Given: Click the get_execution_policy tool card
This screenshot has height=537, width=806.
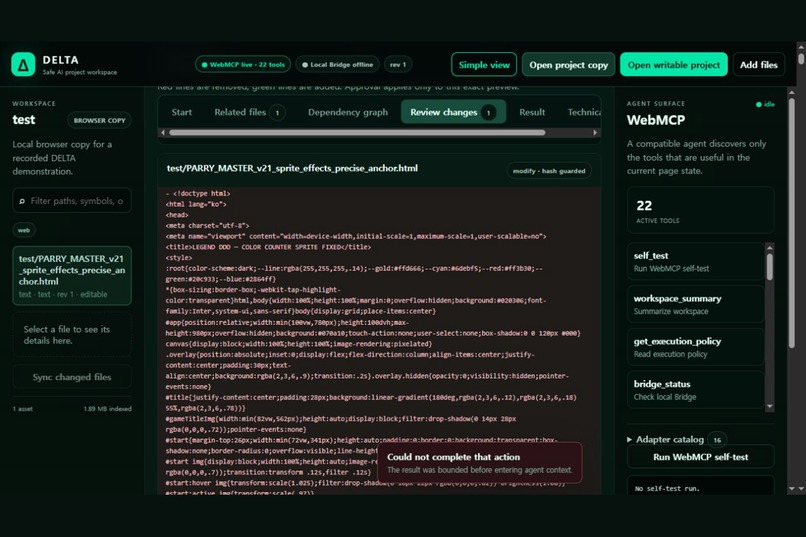Looking at the screenshot, I should [695, 347].
